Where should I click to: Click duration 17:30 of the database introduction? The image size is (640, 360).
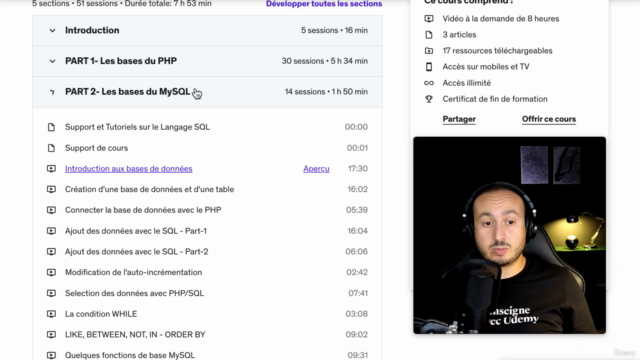358,169
